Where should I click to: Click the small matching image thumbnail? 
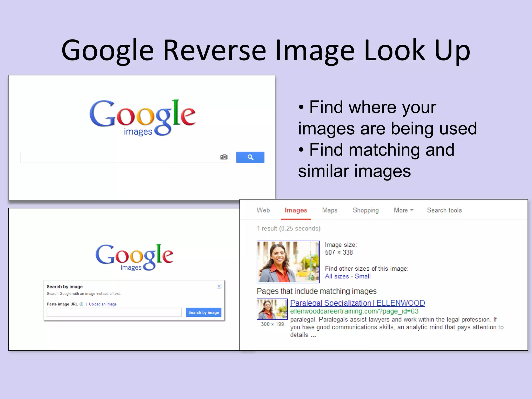(272, 309)
